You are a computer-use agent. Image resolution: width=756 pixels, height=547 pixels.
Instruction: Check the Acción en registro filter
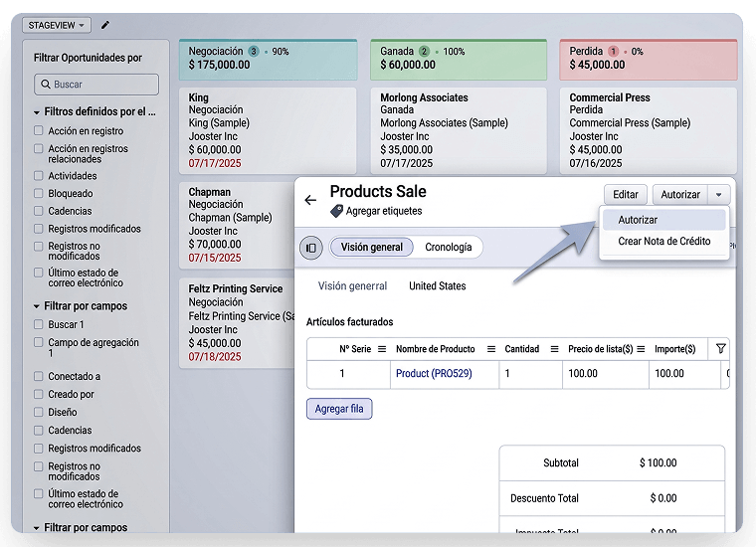[x=39, y=130]
